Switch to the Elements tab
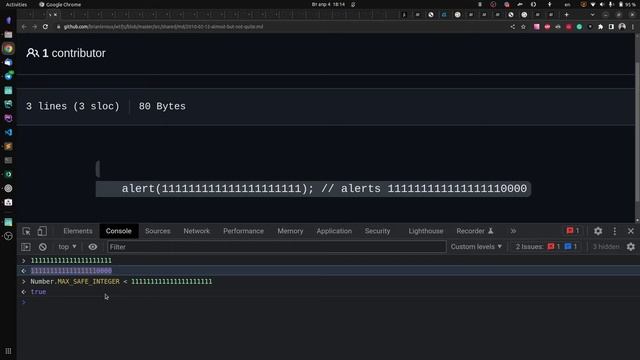This screenshot has width=640, height=360. 78,231
